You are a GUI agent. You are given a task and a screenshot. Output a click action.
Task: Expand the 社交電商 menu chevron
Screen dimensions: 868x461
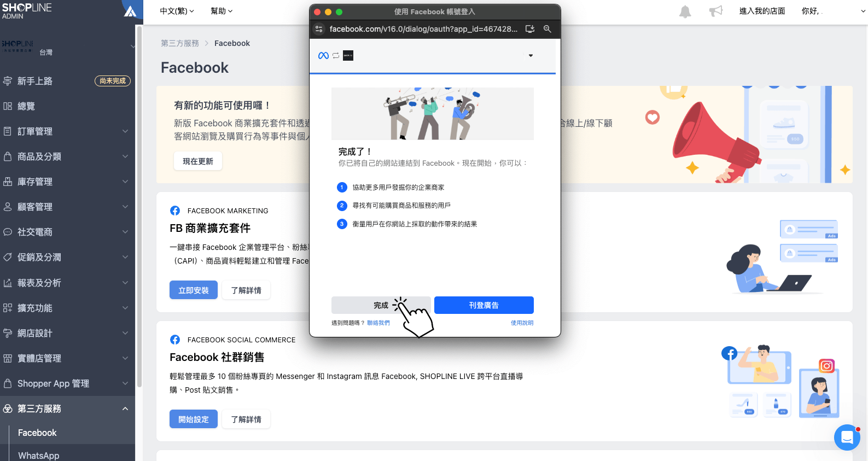pos(125,232)
